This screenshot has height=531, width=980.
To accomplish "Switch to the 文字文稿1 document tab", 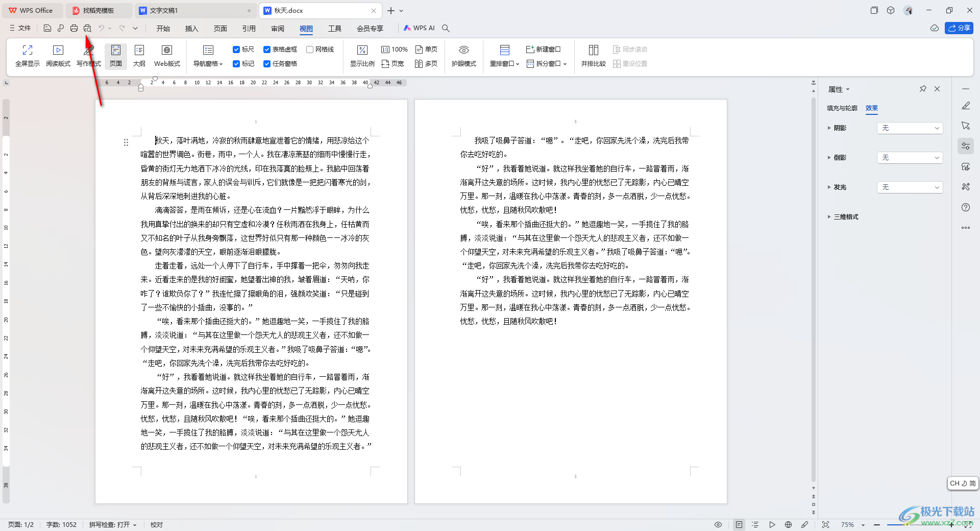I will pos(195,10).
